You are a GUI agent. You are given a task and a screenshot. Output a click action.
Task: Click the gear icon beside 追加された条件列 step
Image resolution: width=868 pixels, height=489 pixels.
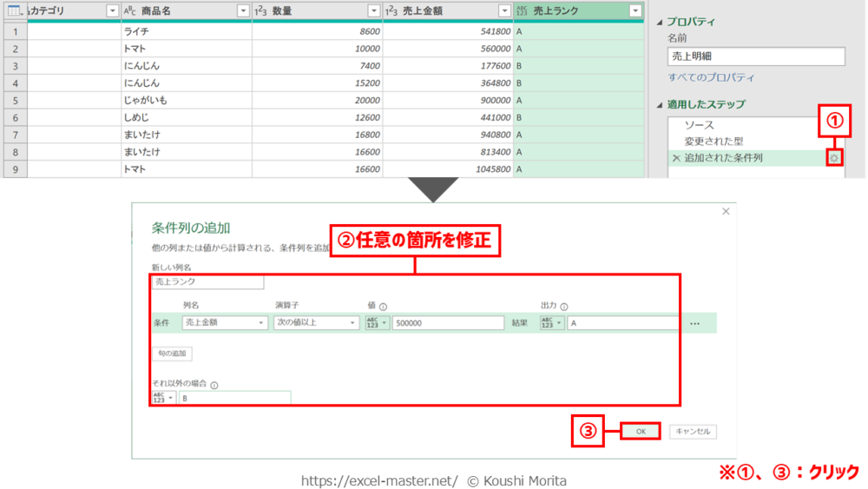(x=834, y=158)
